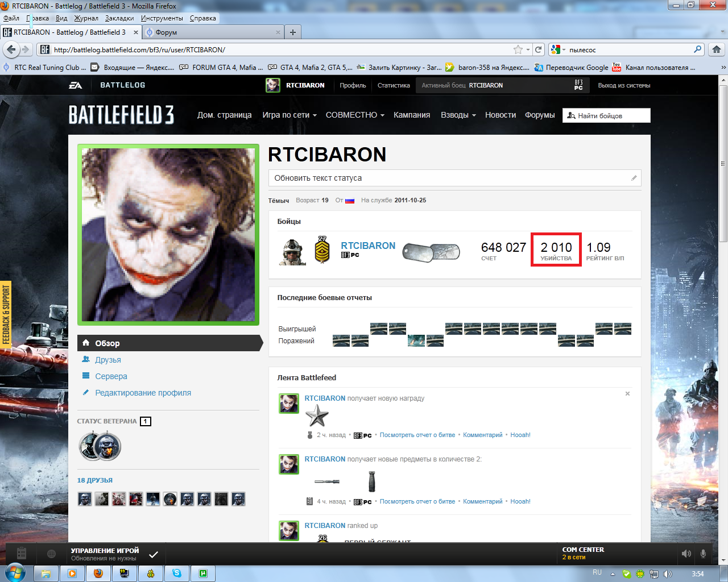This screenshot has height=582, width=728.
Task: Open 'Редактирование профиля' sidebar link
Action: tap(143, 393)
